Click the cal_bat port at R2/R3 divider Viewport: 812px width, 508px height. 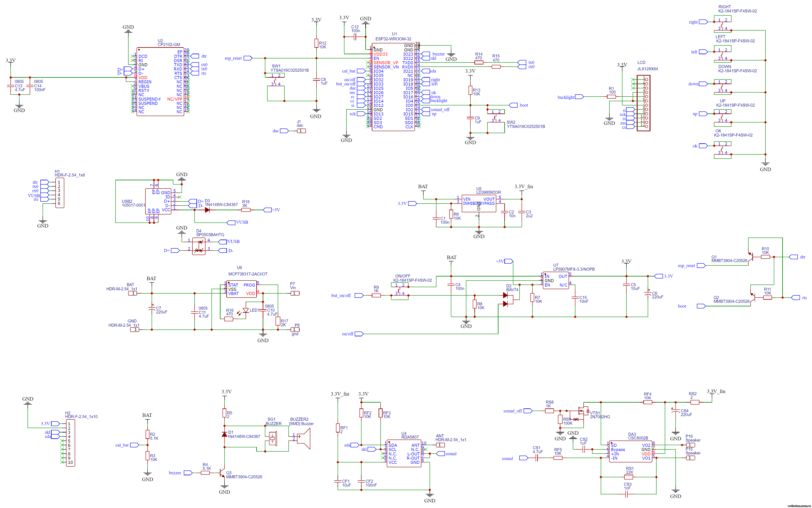click(x=134, y=445)
